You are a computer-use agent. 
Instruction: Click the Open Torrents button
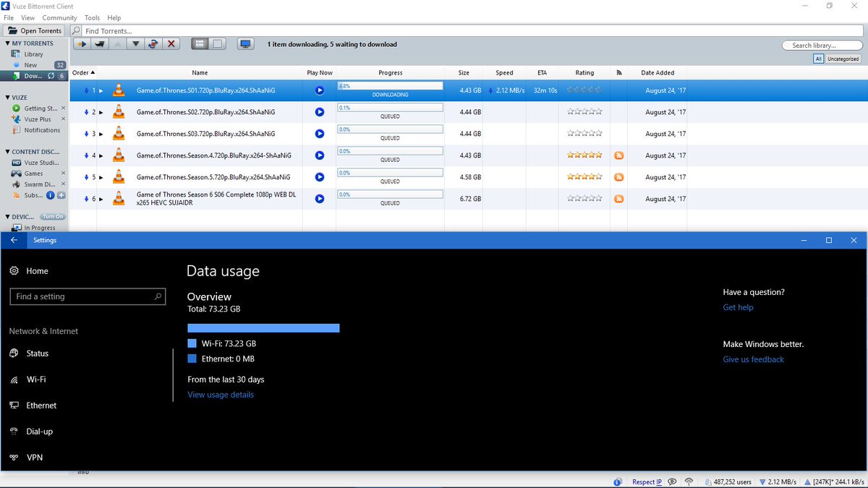33,30
